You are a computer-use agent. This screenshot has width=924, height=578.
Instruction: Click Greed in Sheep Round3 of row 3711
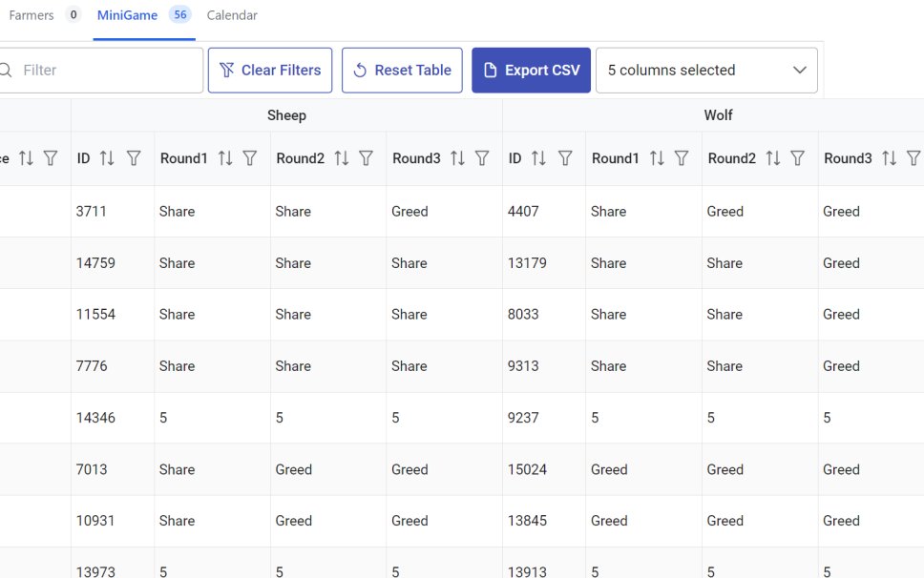tap(409, 212)
